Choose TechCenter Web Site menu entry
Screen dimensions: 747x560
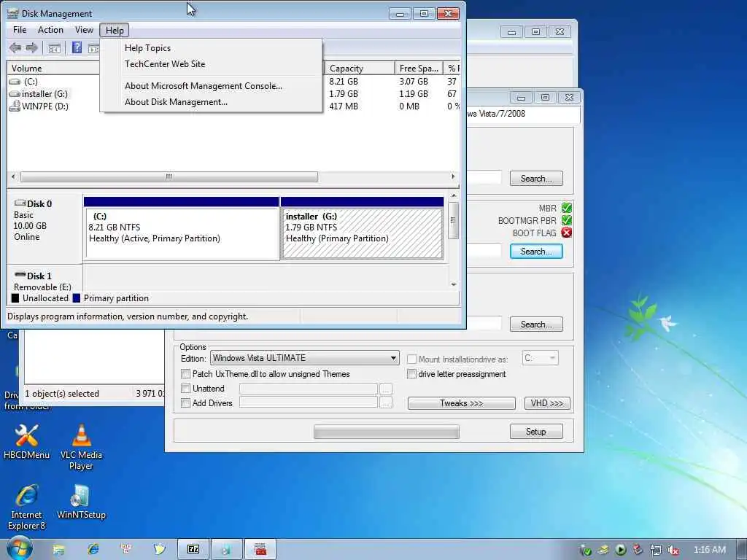coord(211,64)
